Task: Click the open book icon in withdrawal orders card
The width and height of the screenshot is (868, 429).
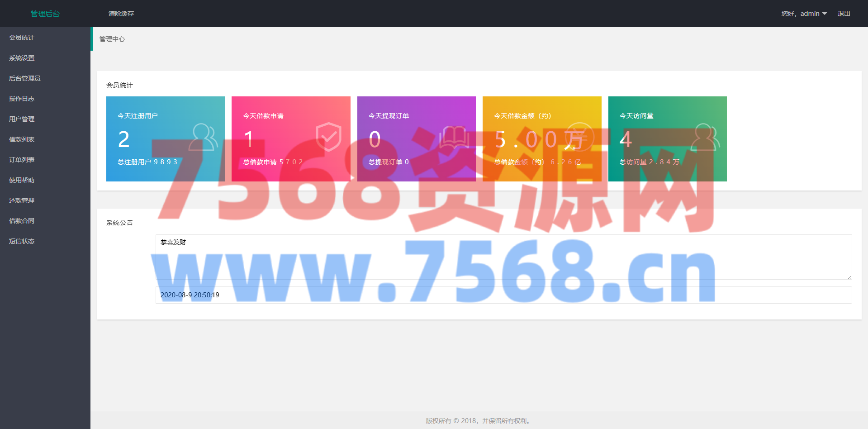Action: pos(454,137)
